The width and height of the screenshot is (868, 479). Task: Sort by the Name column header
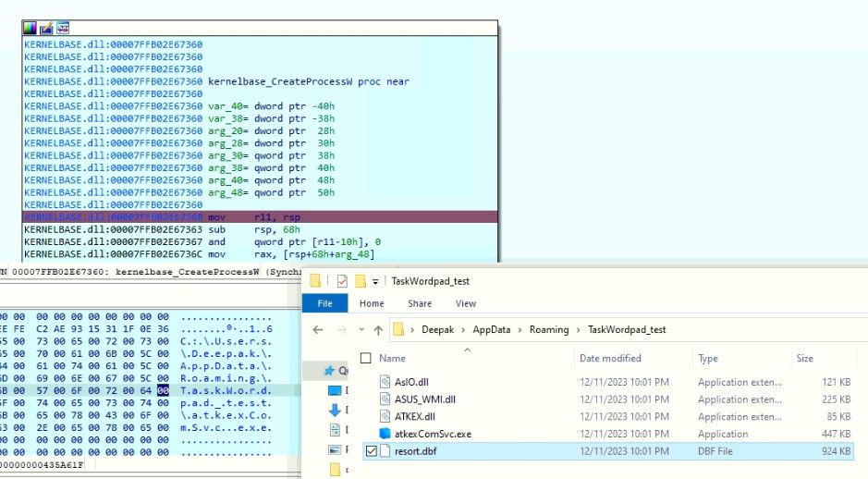[393, 358]
